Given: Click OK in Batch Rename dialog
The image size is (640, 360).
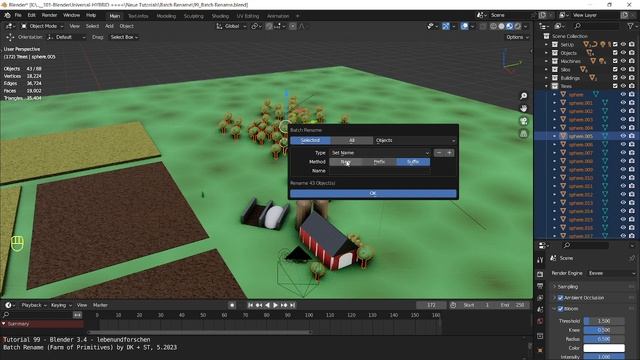Looking at the screenshot, I should [373, 193].
